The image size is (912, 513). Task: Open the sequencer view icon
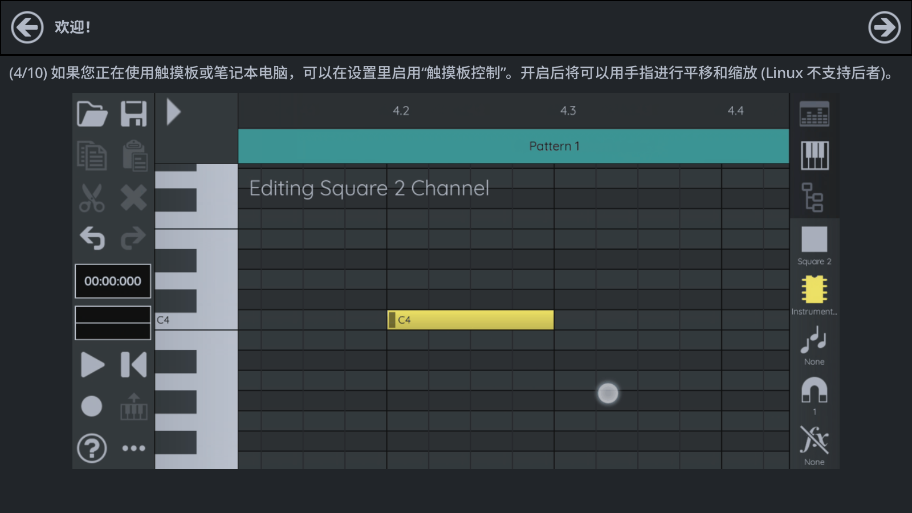click(814, 114)
